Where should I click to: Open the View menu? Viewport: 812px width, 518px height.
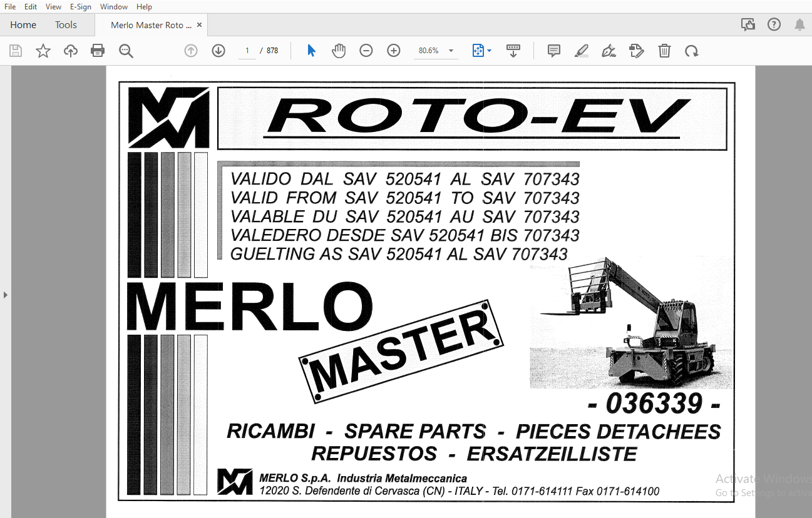[x=54, y=7]
